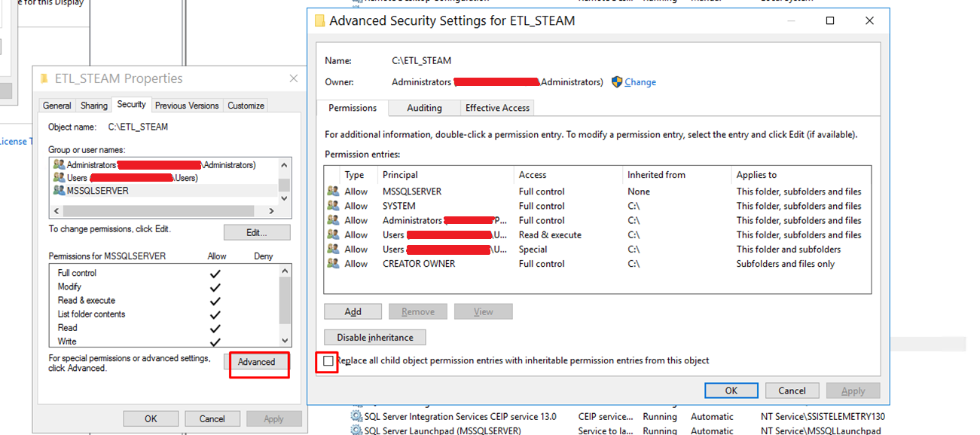The image size is (980, 435).
Task: Select the Security tab in Properties
Action: click(131, 105)
